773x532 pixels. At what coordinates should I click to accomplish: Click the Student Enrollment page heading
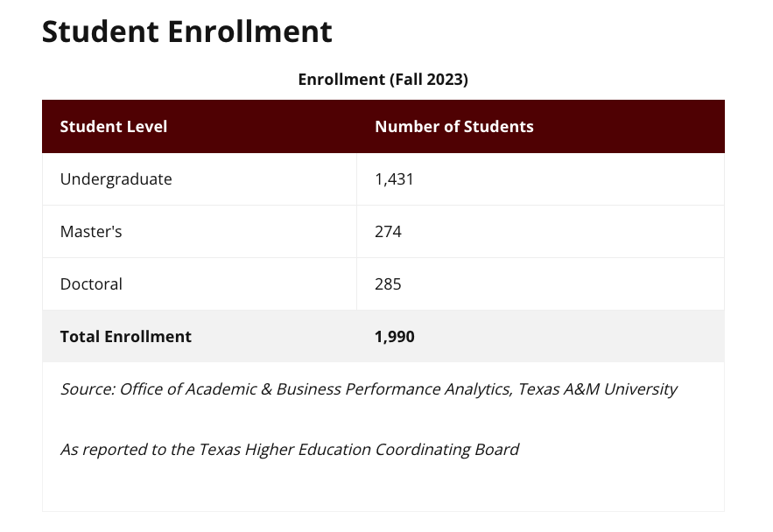coord(186,32)
